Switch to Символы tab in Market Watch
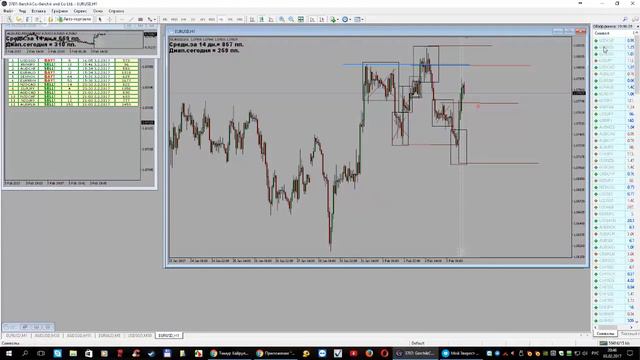640x360 pixels. pos(605,333)
